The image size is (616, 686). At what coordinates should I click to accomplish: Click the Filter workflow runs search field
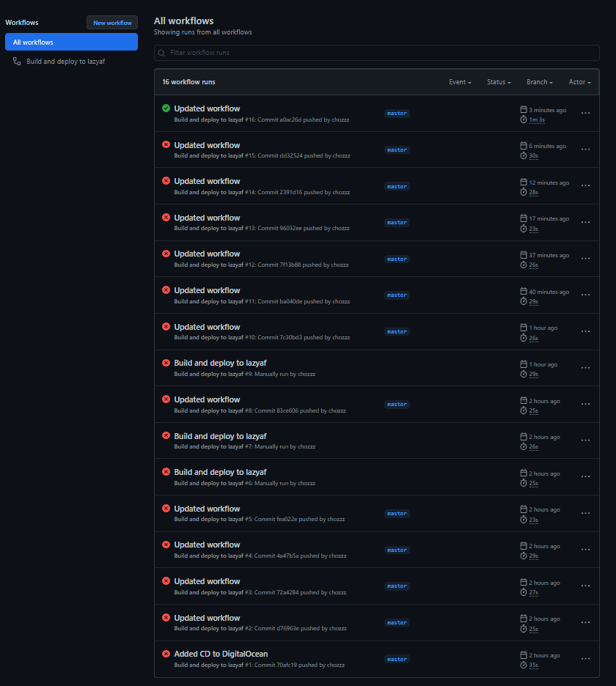tap(376, 53)
